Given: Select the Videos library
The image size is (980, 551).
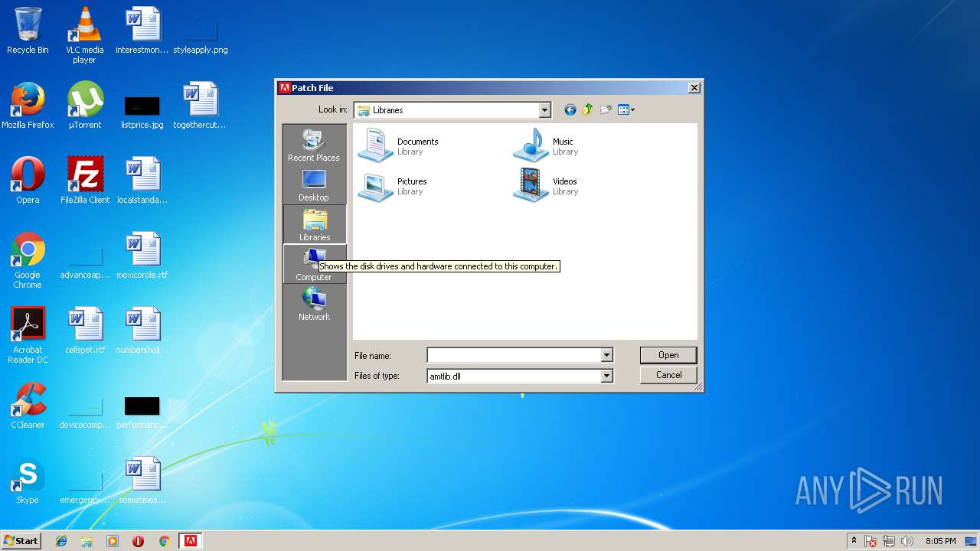Looking at the screenshot, I should [x=546, y=185].
